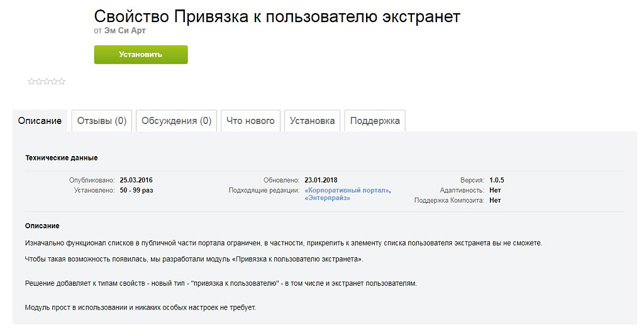Click the version number 1.0.5

(x=497, y=180)
